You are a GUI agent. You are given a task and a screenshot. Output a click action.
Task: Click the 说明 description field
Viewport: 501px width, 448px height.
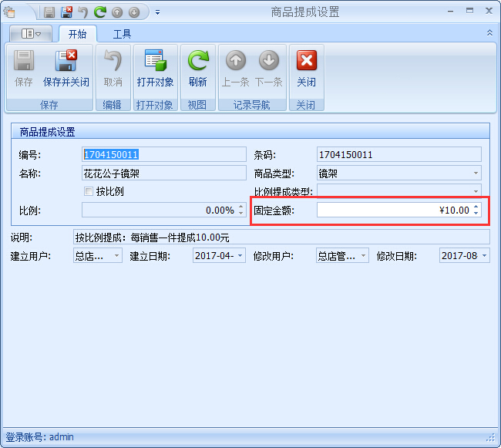click(x=281, y=237)
